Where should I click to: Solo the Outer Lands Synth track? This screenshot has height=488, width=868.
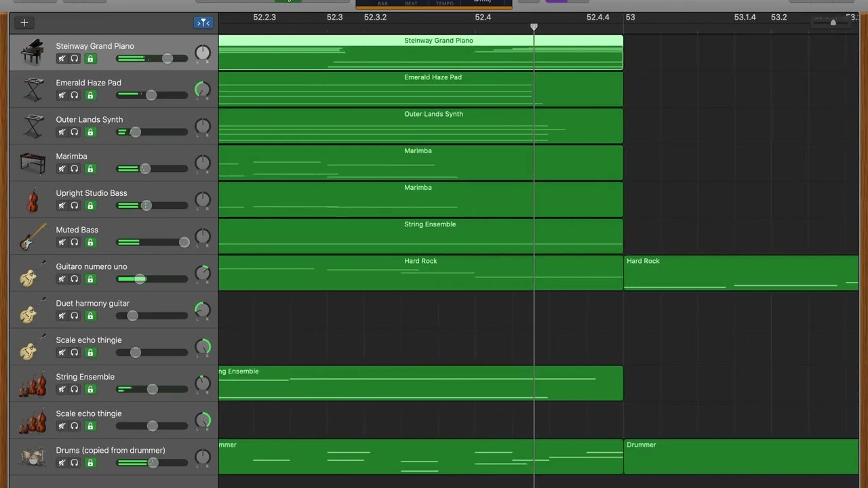[75, 131]
